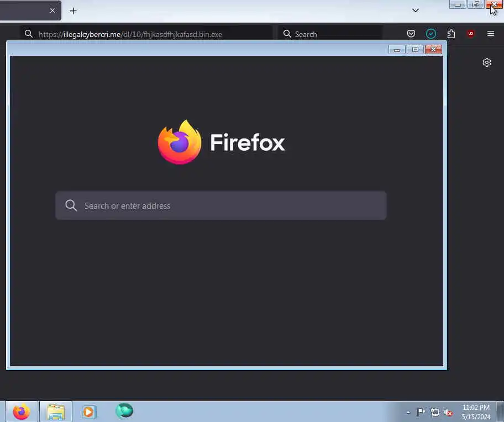Click the Firefox taskbar icon

click(x=22, y=412)
